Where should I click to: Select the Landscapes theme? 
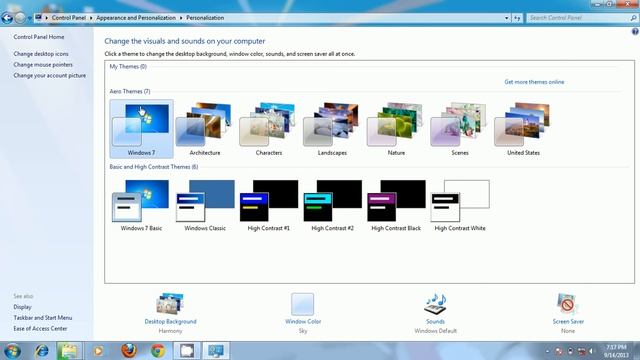(332, 129)
